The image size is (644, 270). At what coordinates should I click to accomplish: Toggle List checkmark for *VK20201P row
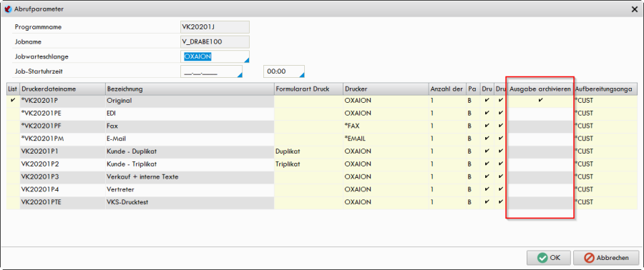pos(13,100)
